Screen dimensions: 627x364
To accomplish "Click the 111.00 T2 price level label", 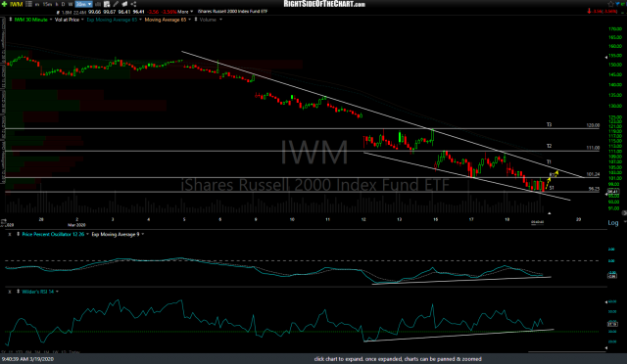I will (593, 148).
